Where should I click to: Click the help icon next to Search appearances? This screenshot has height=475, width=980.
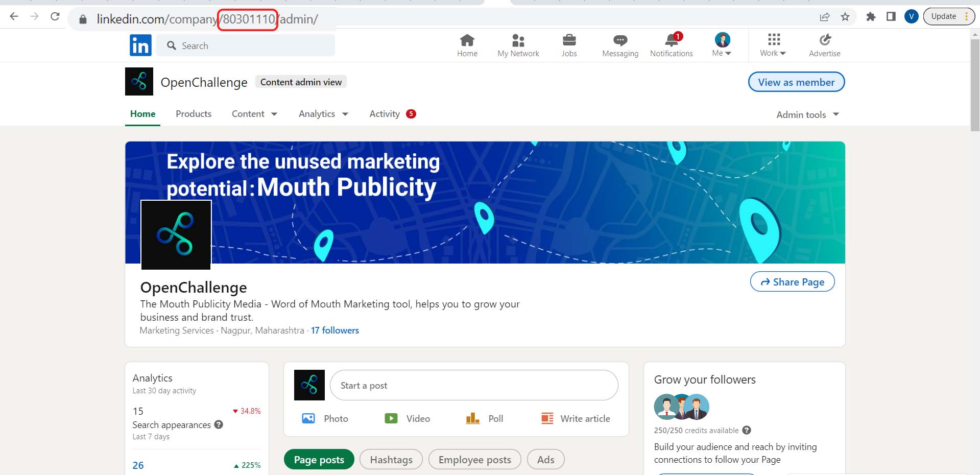[219, 424]
